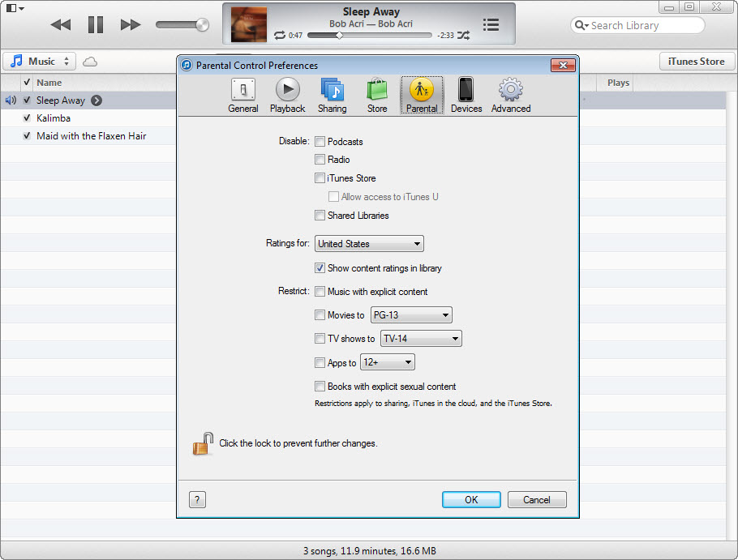Restrict Music with explicit content
Screen dimensions: 738x560
[x=320, y=292]
